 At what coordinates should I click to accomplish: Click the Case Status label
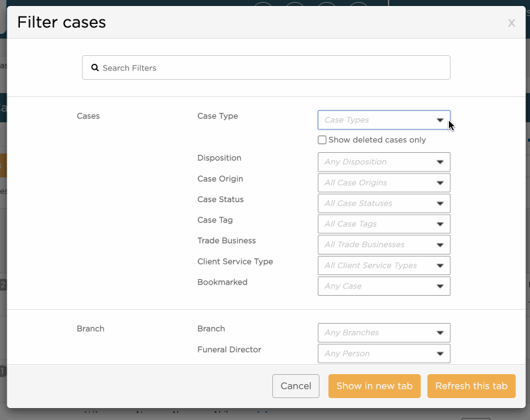221,199
